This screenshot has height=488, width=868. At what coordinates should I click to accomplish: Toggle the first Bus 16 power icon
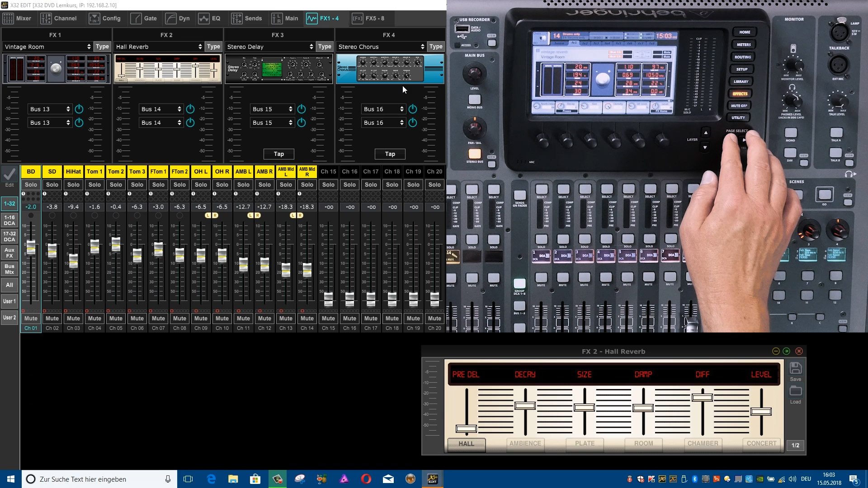tap(413, 109)
